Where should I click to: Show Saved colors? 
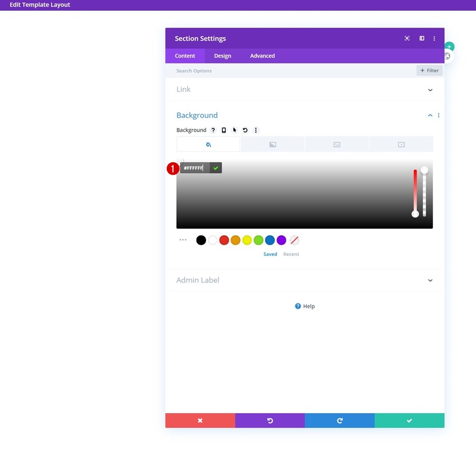click(270, 254)
